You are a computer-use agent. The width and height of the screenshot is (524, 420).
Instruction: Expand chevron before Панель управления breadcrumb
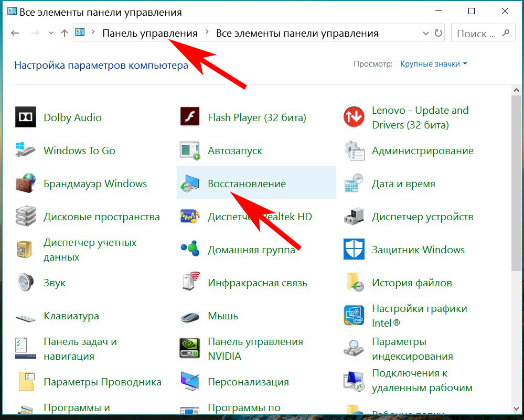tap(93, 33)
